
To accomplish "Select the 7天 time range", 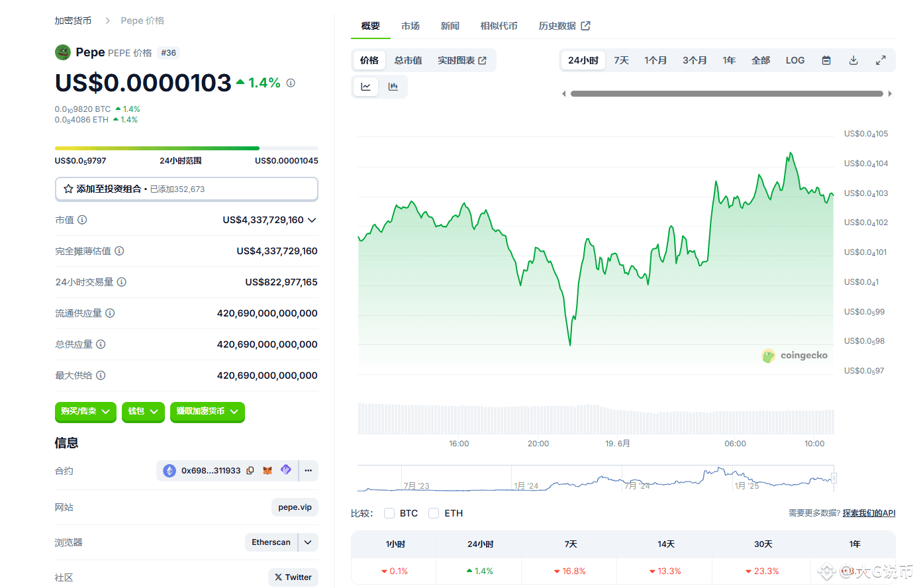I will 621,60.
